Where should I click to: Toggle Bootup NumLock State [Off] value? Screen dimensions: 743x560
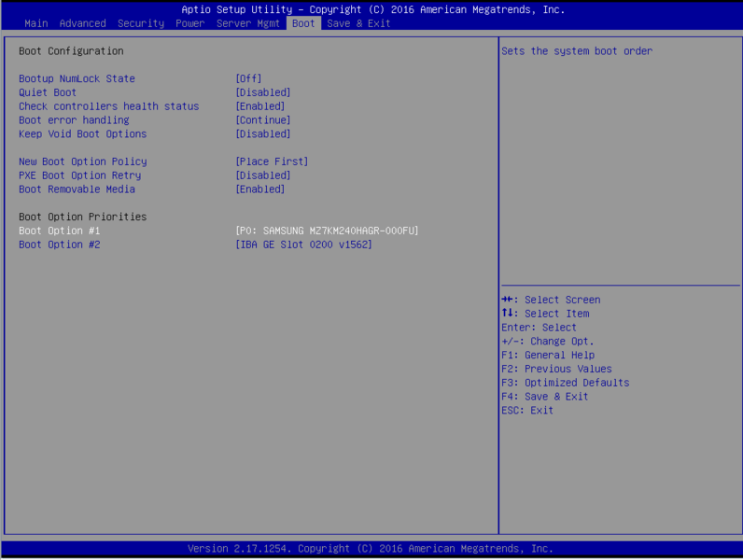click(249, 79)
